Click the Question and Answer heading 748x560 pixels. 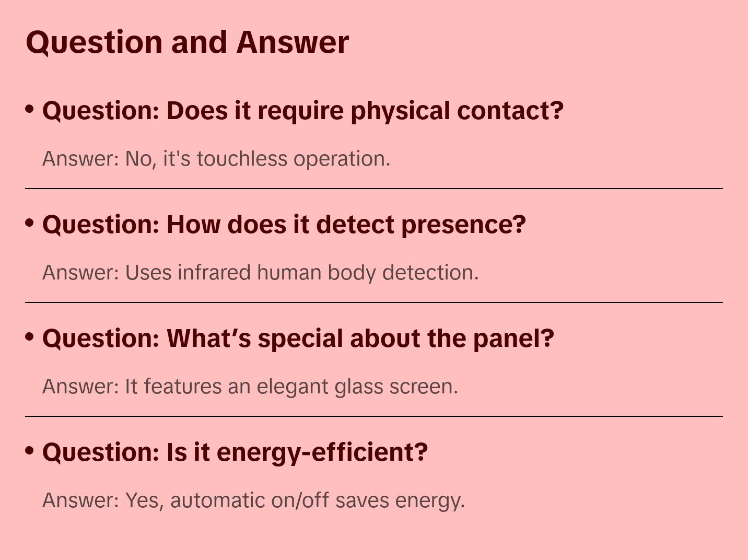click(187, 42)
